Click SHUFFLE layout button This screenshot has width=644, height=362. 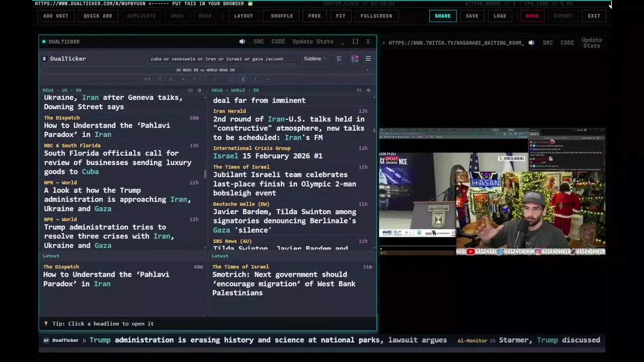[282, 16]
